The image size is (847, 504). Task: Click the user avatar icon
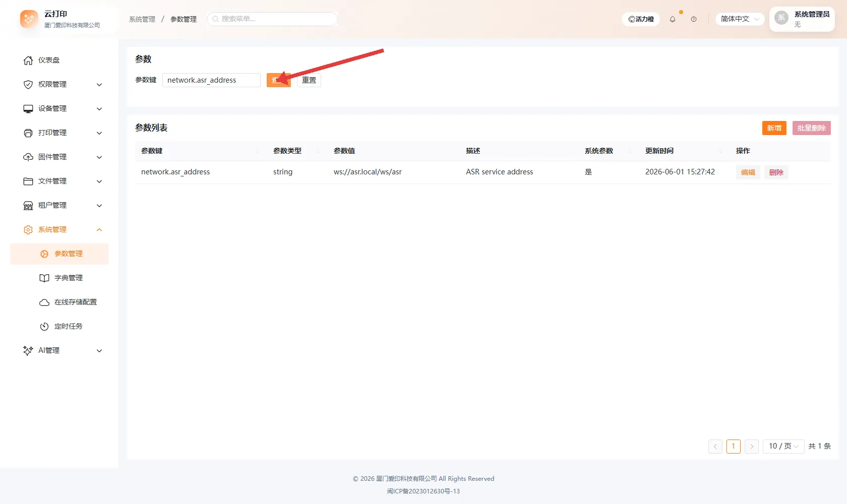[x=781, y=18]
